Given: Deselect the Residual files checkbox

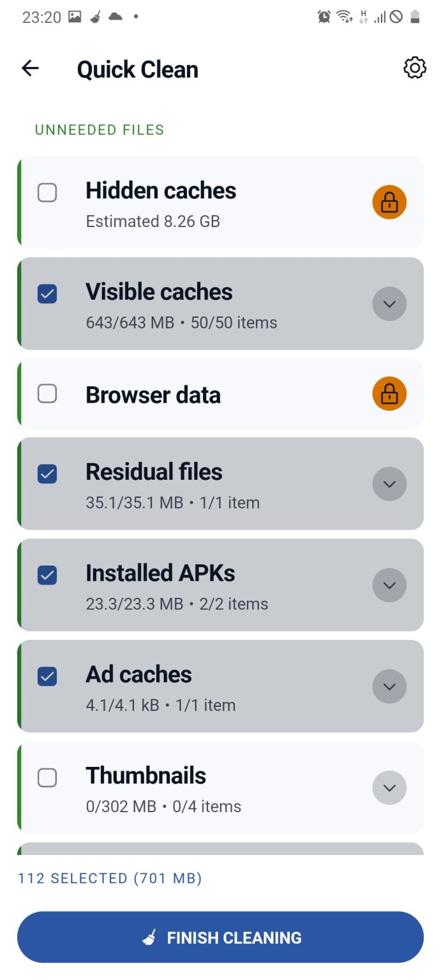Looking at the screenshot, I should (47, 473).
